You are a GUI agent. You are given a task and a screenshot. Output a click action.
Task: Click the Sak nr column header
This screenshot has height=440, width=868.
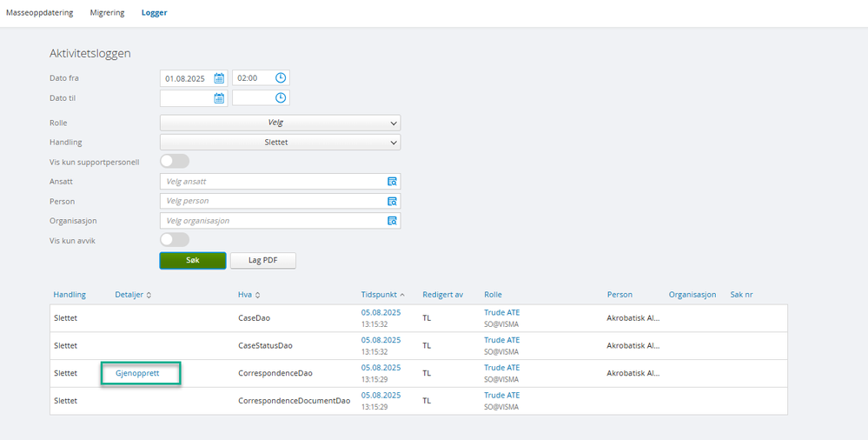click(741, 295)
